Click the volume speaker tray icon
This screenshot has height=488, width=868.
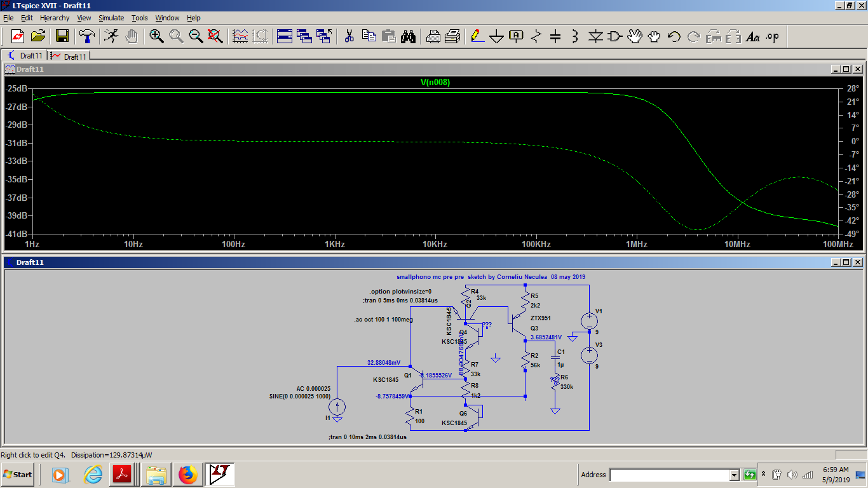[x=792, y=475]
